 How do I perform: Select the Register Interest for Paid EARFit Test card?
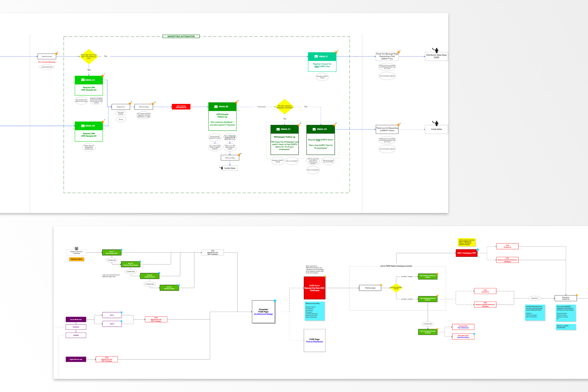tap(322, 62)
